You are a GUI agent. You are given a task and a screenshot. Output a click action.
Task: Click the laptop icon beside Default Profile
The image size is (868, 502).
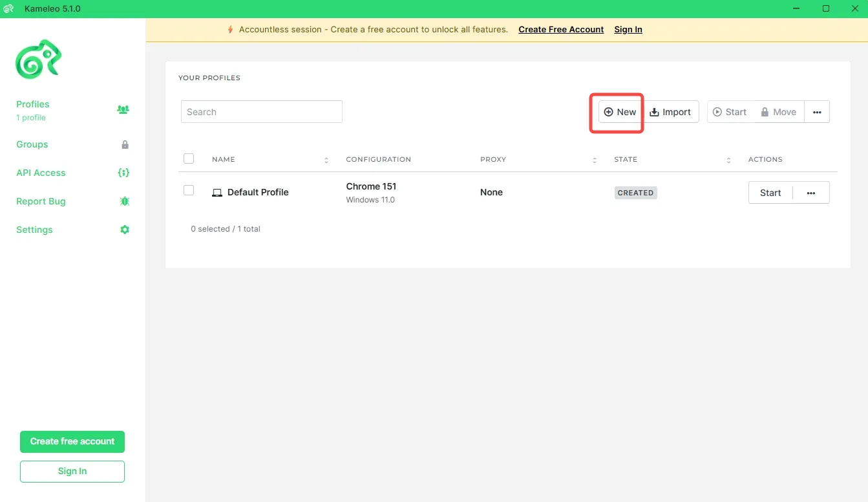(217, 193)
